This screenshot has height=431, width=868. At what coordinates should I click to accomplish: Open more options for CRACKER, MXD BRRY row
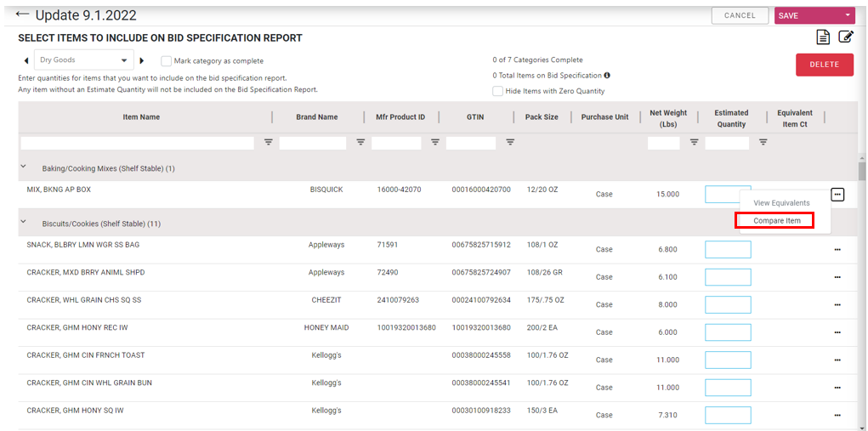coord(837,277)
